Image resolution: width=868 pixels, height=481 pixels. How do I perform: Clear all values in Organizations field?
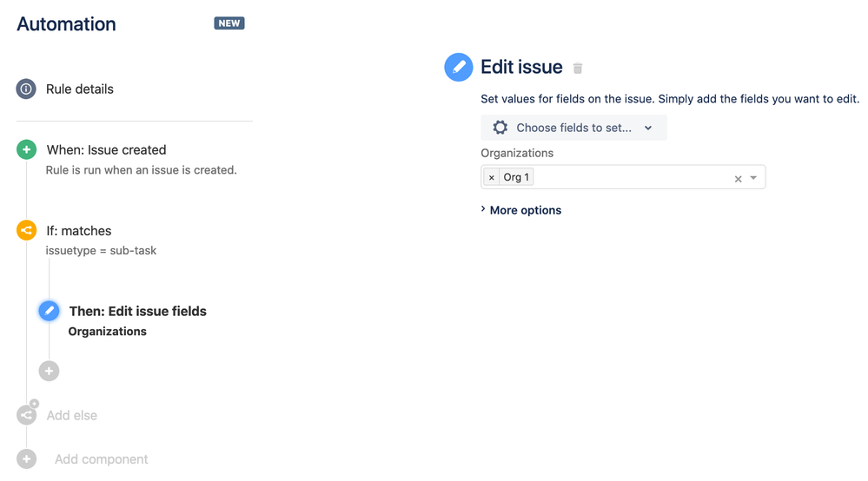click(738, 179)
